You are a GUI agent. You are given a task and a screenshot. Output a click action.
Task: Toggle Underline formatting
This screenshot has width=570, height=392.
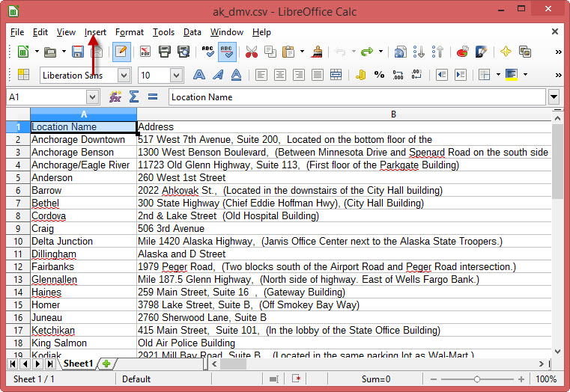click(x=236, y=75)
